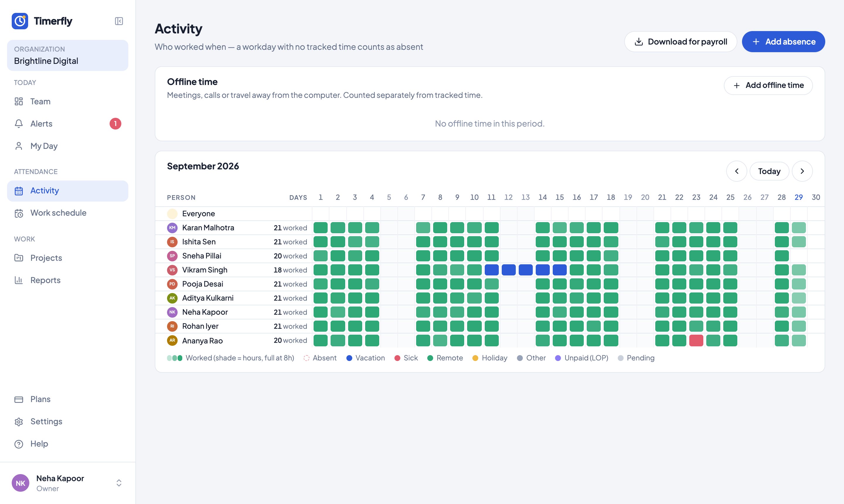Click Vikram Singh's VS avatar

[x=172, y=270]
